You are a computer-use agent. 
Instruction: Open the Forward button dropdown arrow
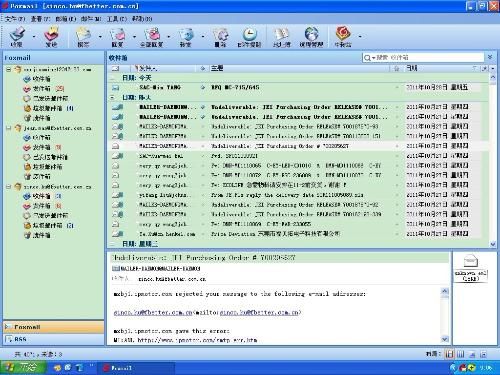[203, 36]
